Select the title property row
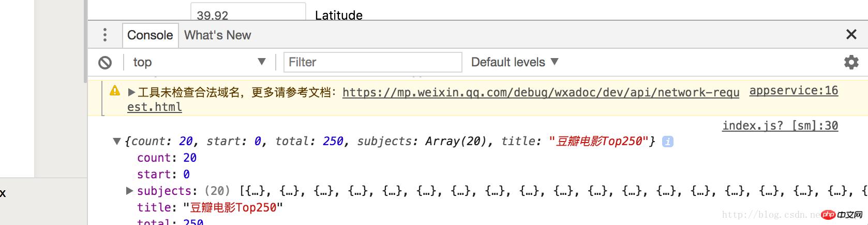 pyautogui.click(x=209, y=207)
